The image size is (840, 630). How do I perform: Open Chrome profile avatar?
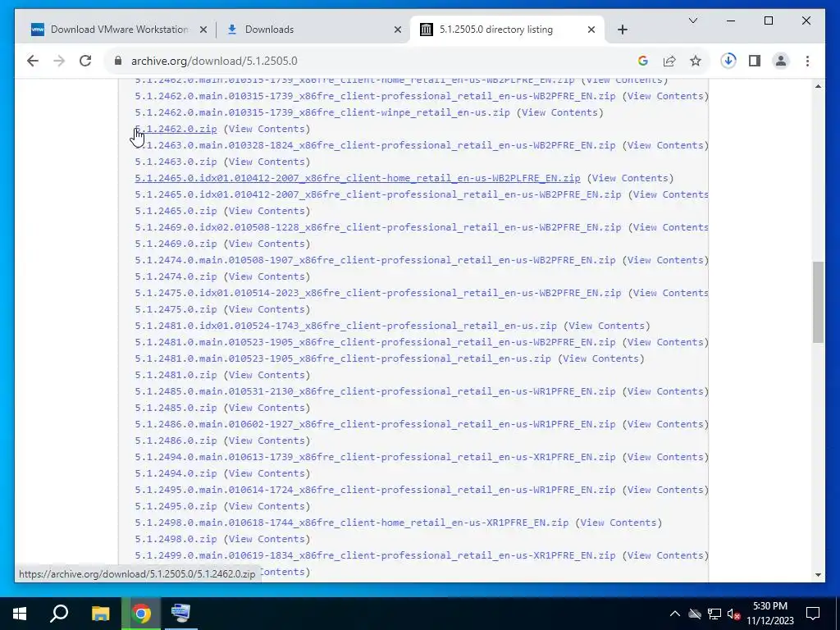781,61
